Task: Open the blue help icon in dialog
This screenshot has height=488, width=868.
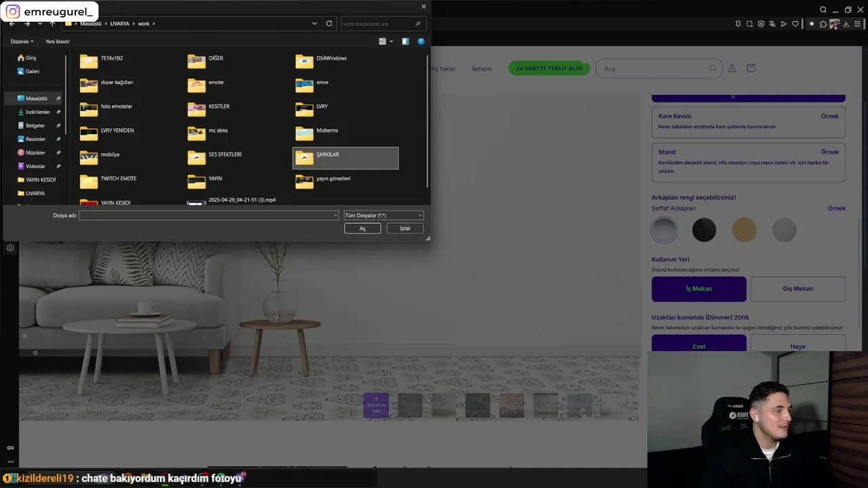Action: (421, 41)
